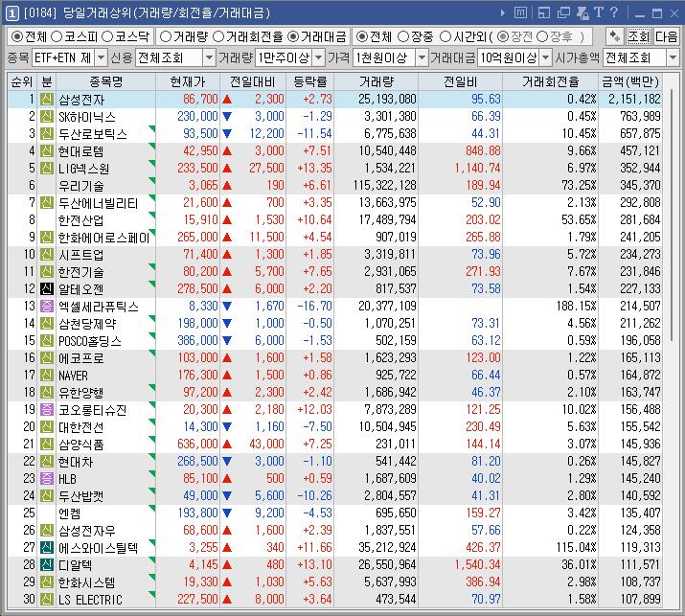The width and height of the screenshot is (685, 616).
Task: Click the vertical scrollbar thumb of the list
Action: [673, 215]
